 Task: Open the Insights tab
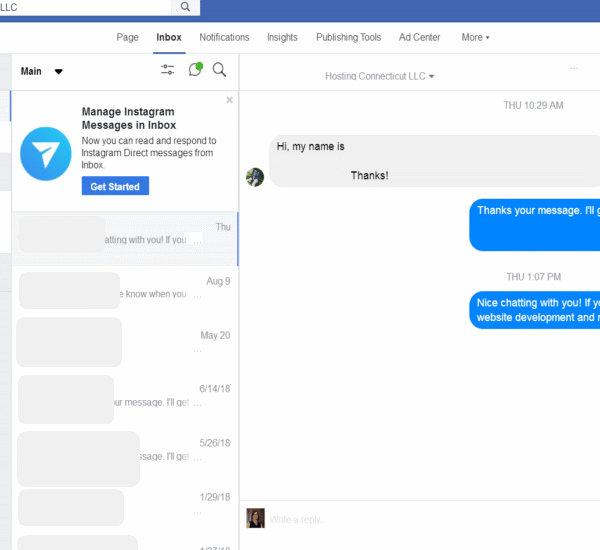(282, 37)
